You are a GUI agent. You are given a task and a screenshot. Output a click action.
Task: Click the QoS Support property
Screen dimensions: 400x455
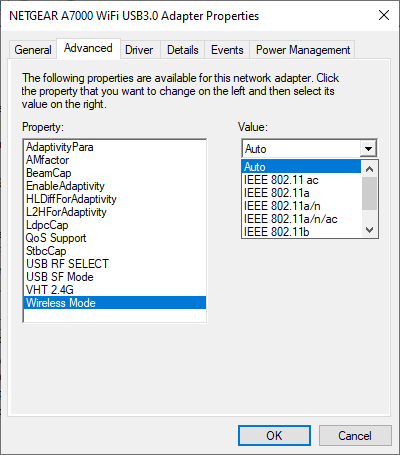pos(115,238)
